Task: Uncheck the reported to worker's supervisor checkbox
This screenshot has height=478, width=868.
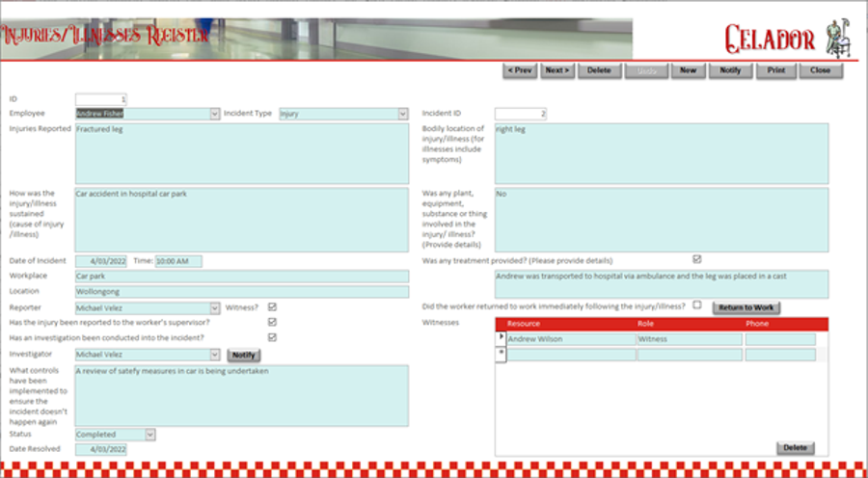Action: click(x=272, y=322)
